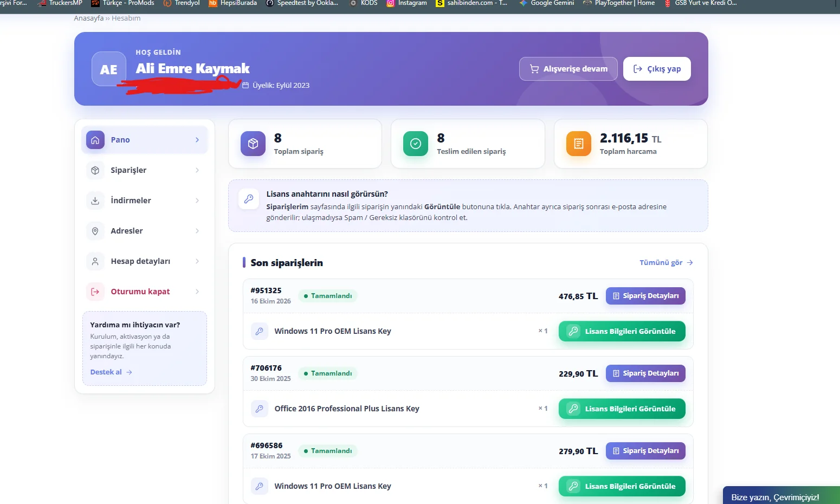
Task: Click the AE avatar badge
Action: 108,69
